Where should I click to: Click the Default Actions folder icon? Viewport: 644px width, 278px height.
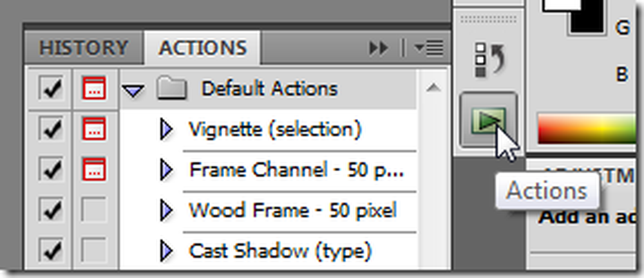pyautogui.click(x=172, y=89)
